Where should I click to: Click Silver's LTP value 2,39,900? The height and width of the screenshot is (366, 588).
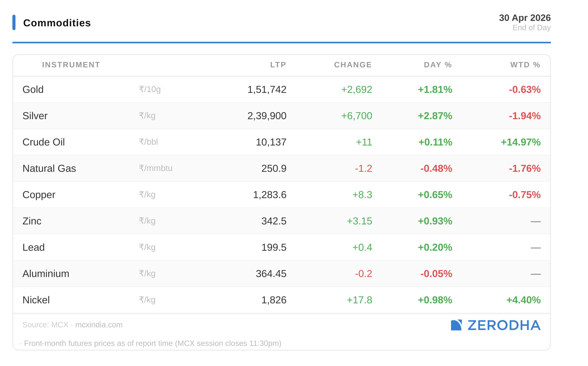tap(267, 116)
